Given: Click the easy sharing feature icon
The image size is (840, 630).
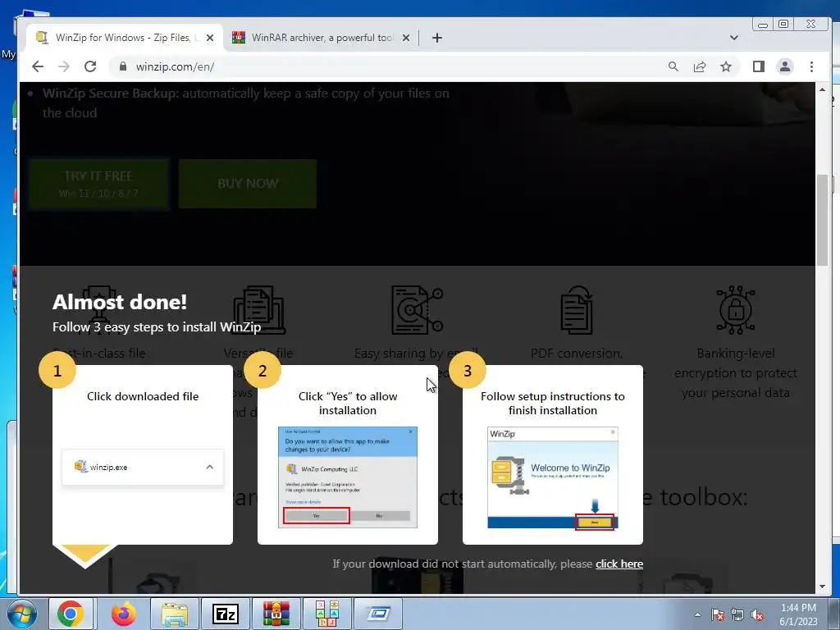Looking at the screenshot, I should point(418,309).
